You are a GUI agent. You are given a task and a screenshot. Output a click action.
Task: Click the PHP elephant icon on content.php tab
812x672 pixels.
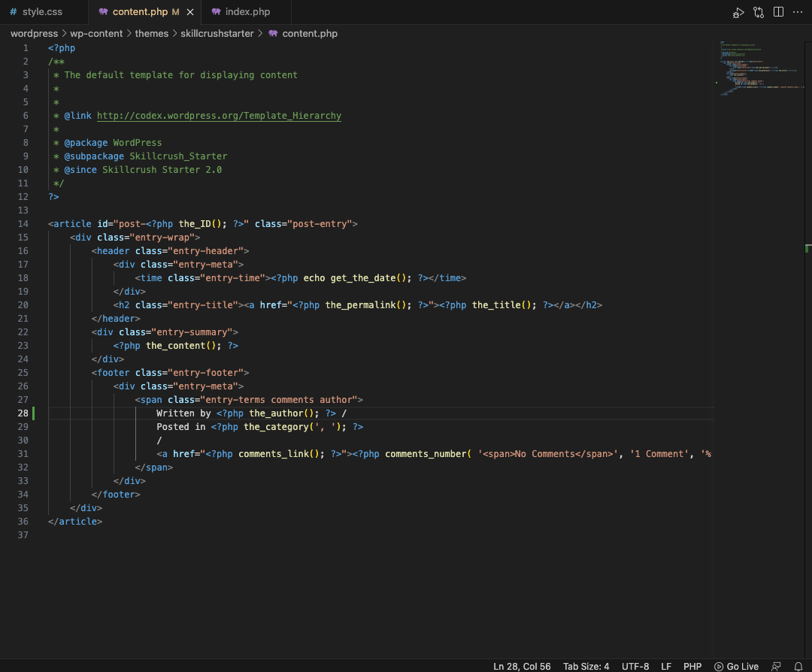(x=103, y=11)
